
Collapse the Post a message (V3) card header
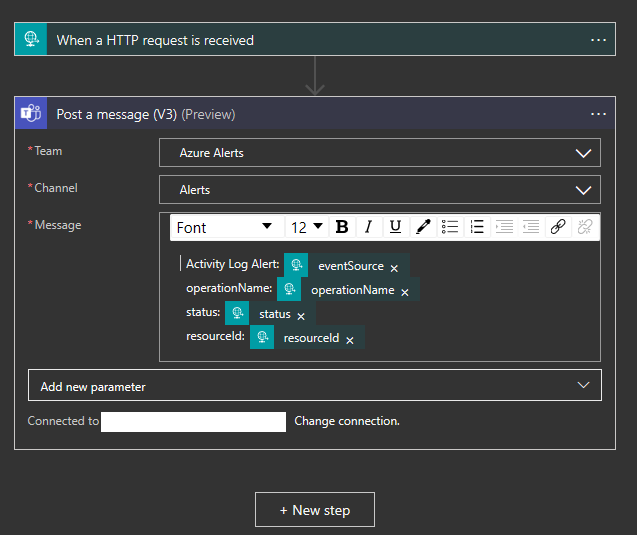pos(315,113)
